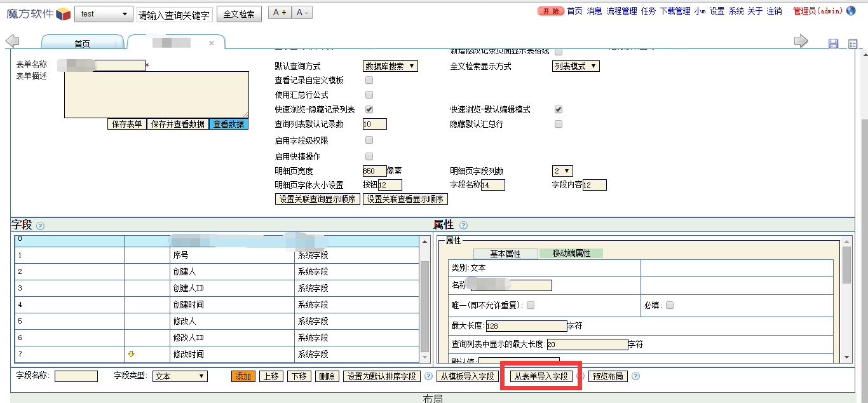Toggle 查看记录自定义模板 checkbox
Screen dimensions: 868x403
[x=369, y=81]
